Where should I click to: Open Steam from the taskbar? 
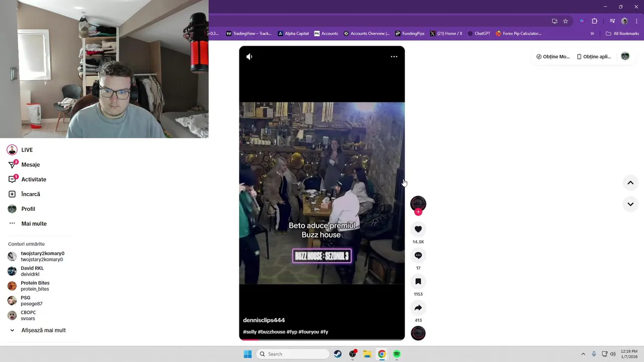coord(338,354)
